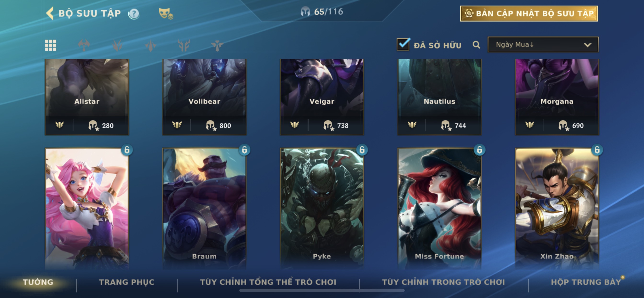Open the theater masks icon
The width and height of the screenshot is (644, 298).
166,13
